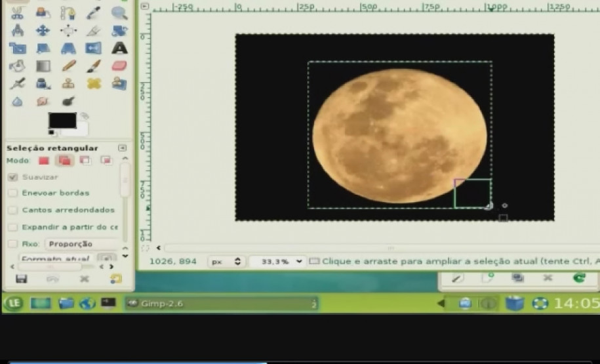Select the Eraser tool
The height and width of the screenshot is (364, 600).
pyautogui.click(x=119, y=66)
